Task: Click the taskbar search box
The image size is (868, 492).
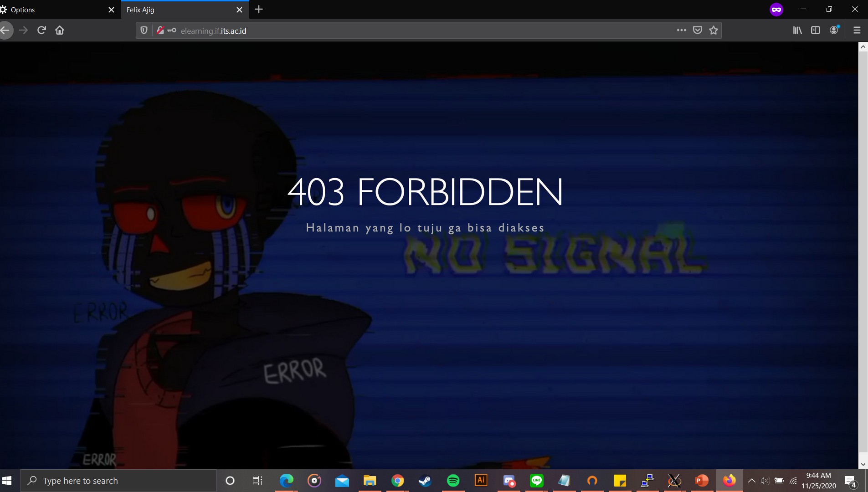Action: [x=118, y=481]
